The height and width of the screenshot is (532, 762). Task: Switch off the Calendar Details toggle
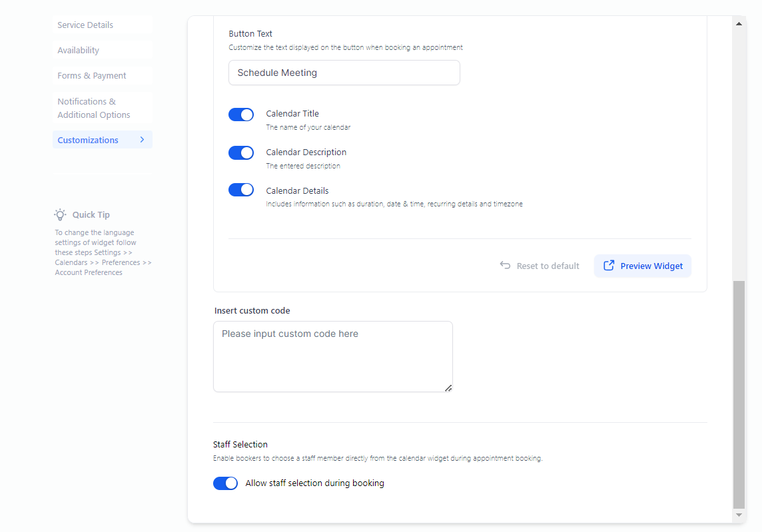241,190
